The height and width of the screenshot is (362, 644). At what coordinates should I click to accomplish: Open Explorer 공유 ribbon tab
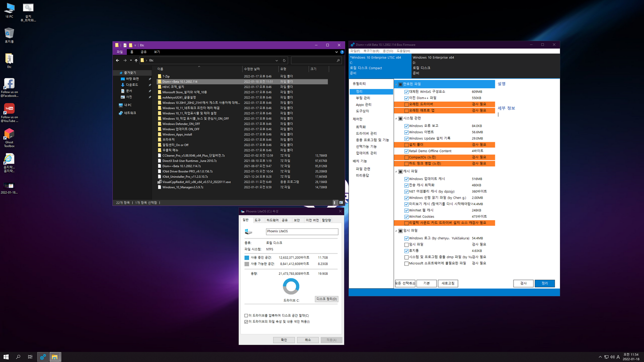click(143, 52)
